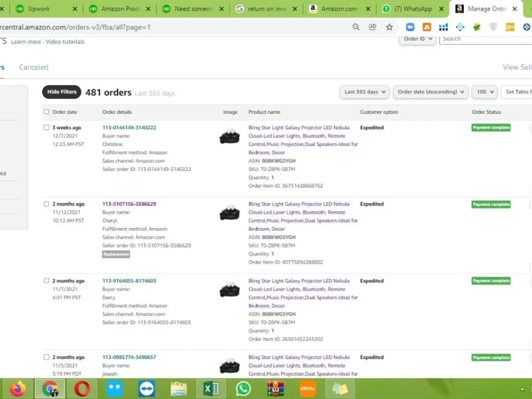Click Payment complete status on Christina's order

coord(491,128)
